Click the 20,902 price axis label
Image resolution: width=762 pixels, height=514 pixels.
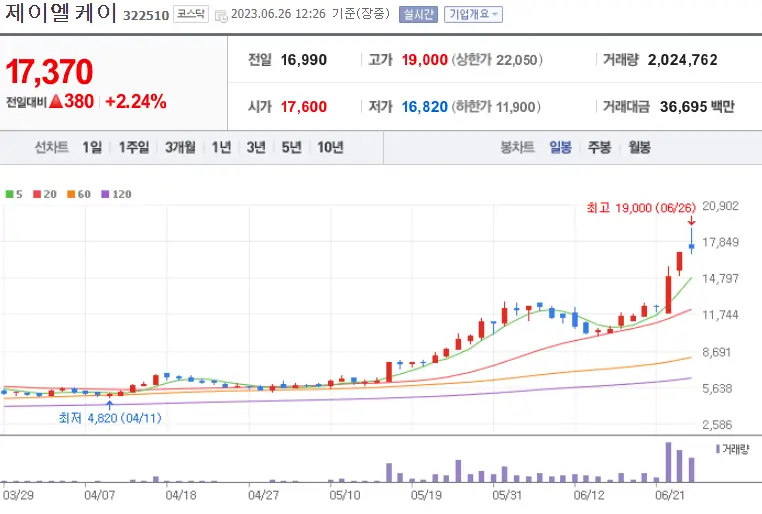tap(721, 206)
